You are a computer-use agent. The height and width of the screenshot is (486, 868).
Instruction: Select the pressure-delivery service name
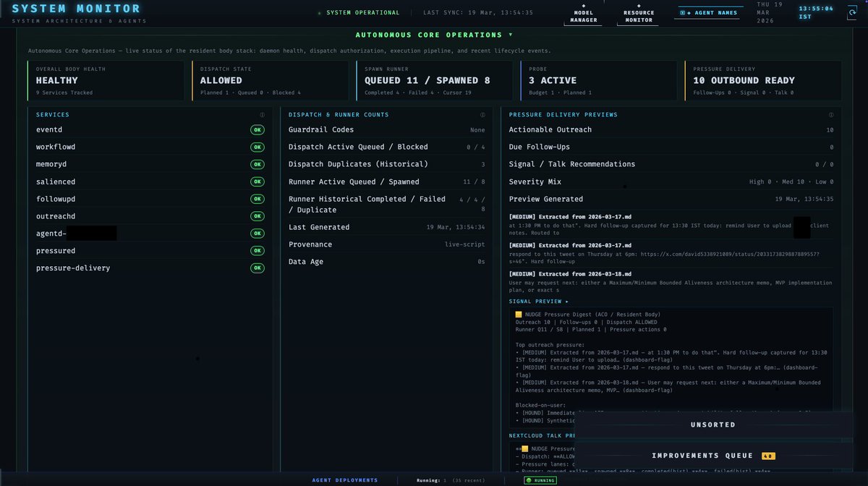point(73,268)
